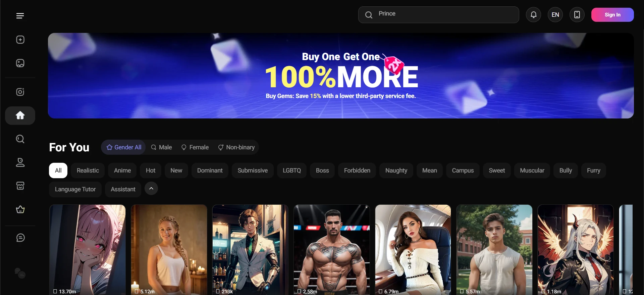Click the notification bell icon
Viewport: 644px width, 295px height.
[x=533, y=15]
